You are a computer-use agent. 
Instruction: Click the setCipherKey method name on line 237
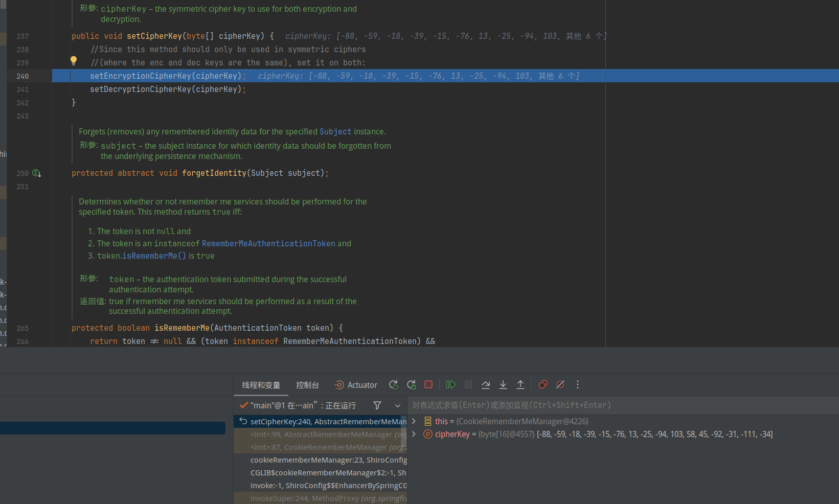pyautogui.click(x=154, y=36)
